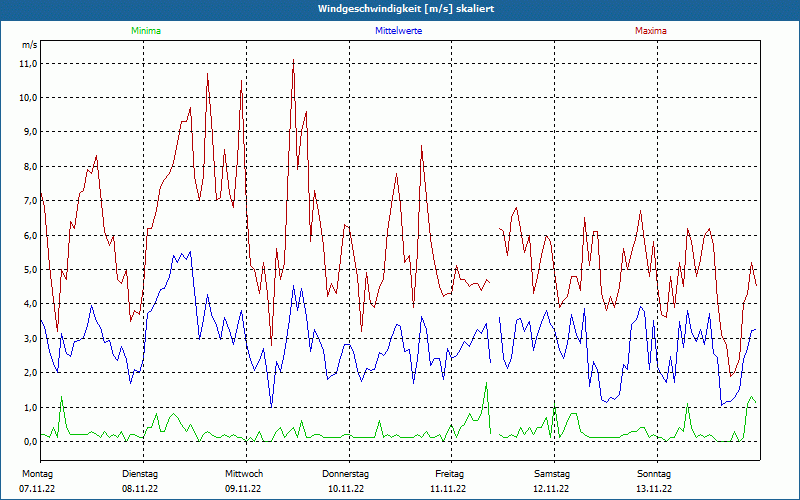Click the '13.11.22' date label

point(654,489)
